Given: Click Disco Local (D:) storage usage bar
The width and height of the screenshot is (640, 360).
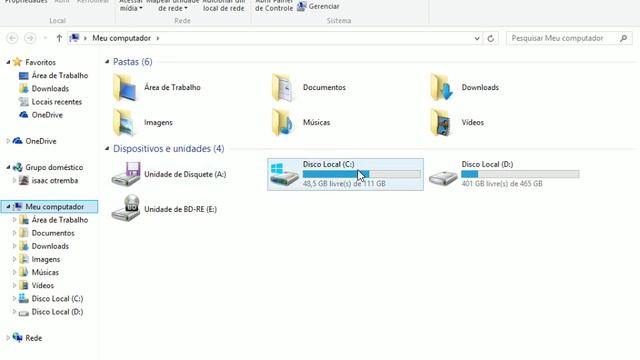Looking at the screenshot, I should coord(520,174).
